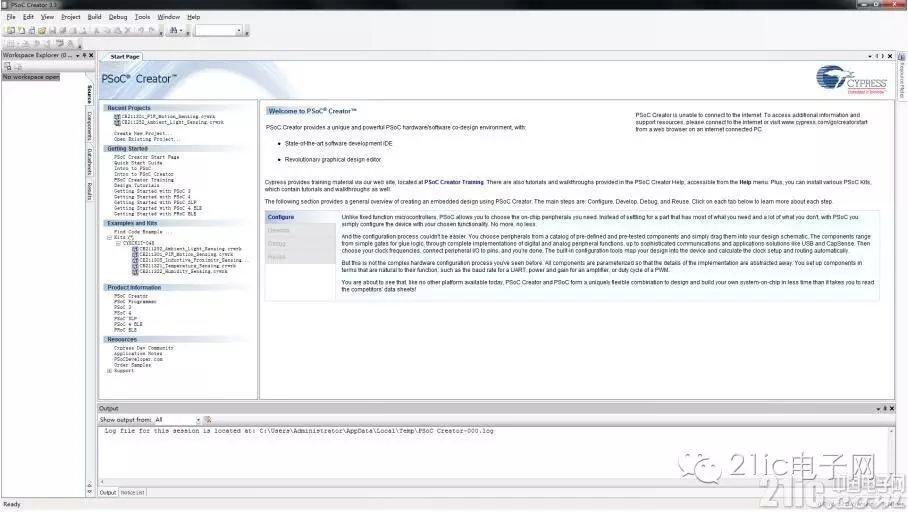This screenshot has height=512, width=908.
Task: Click clear output icon beside dropdown
Action: coord(207,420)
